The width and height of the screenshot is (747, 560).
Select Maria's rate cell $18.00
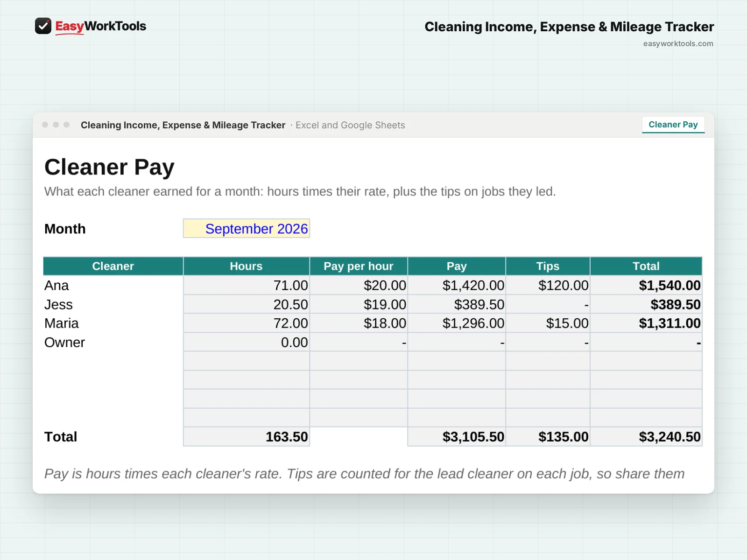click(359, 323)
